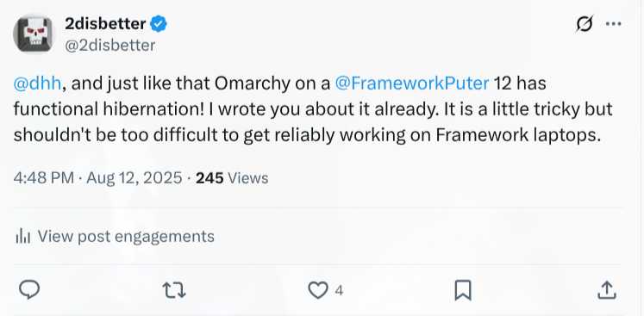Click the 2disbetter display name
644x316 pixels.
click(105, 24)
